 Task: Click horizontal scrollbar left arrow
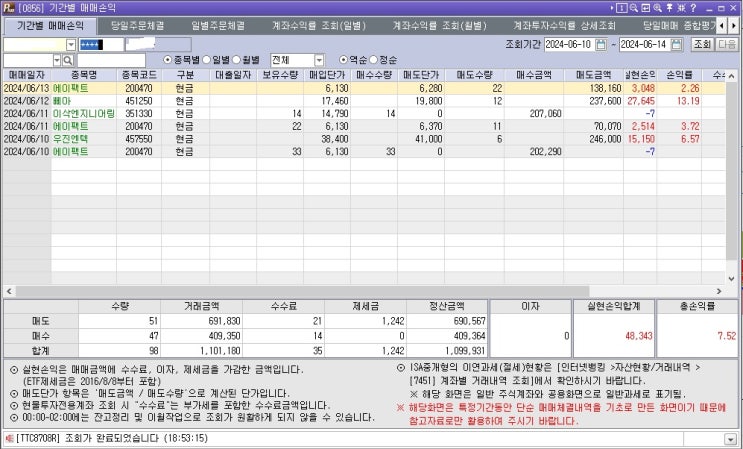click(9, 291)
